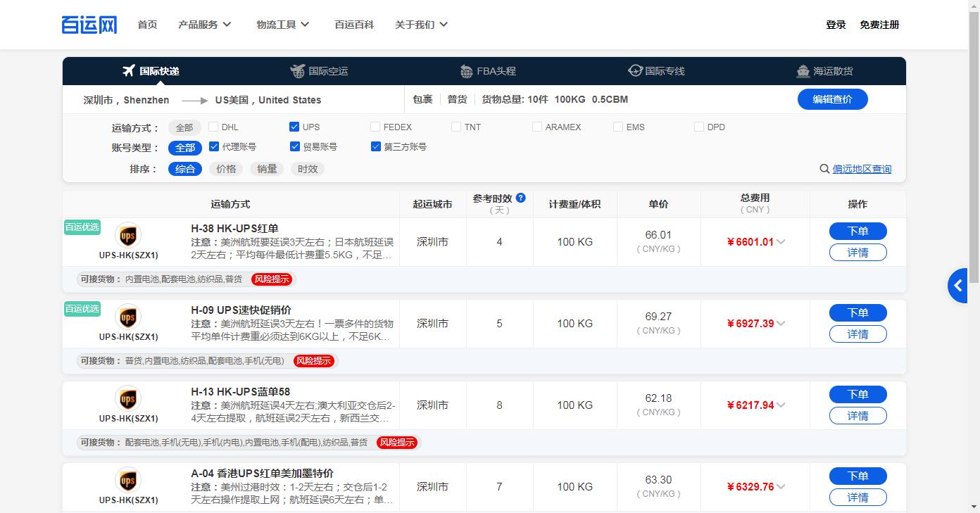Screen dimensions: 980x513
Task: Switch to the 国际空运 tab
Action: (x=319, y=71)
